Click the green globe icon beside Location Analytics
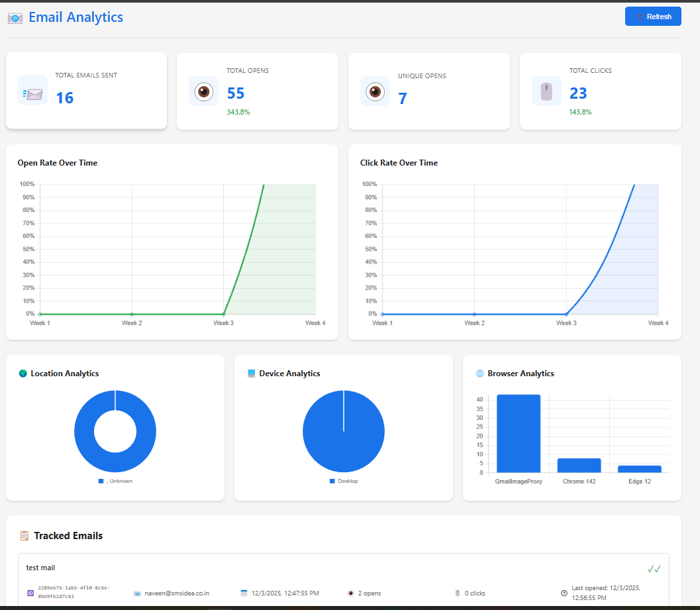The height and width of the screenshot is (610, 700). click(x=22, y=373)
